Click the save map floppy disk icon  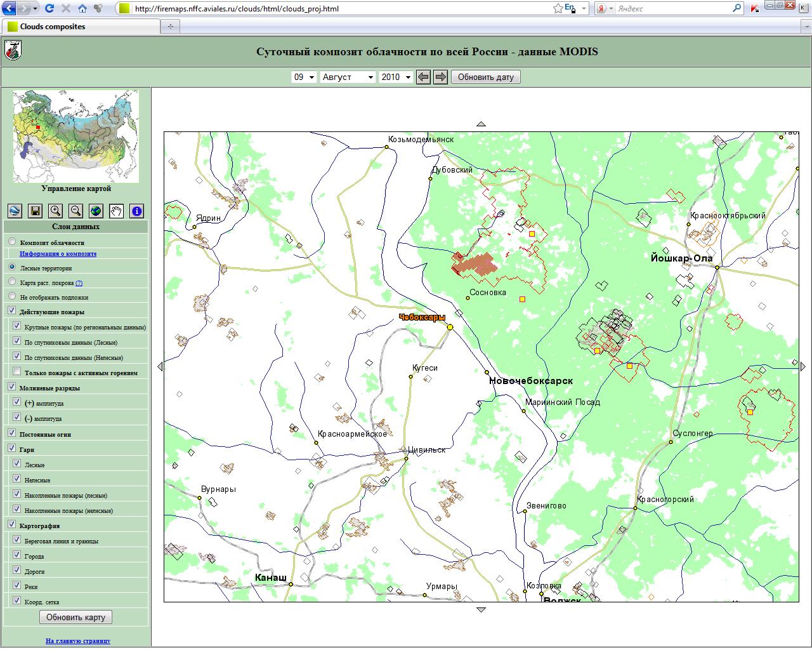(35, 211)
